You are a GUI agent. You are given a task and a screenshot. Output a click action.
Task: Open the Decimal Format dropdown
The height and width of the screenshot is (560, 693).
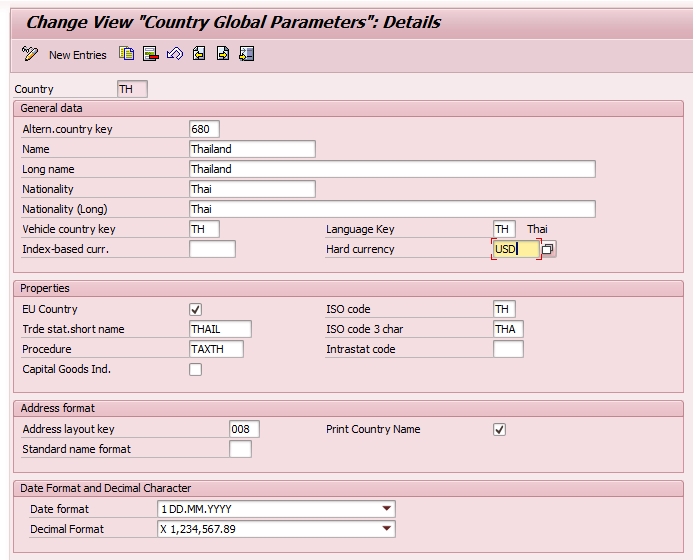pos(386,529)
